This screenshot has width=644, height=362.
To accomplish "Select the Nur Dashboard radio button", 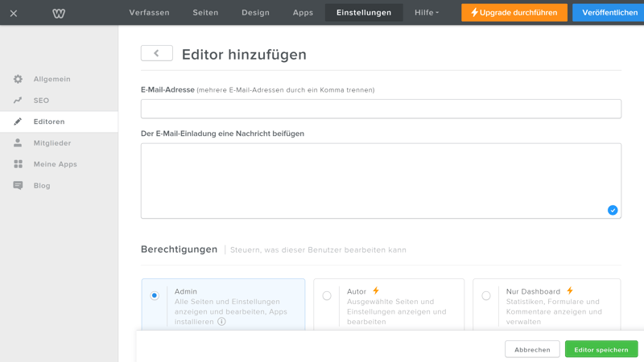I will click(486, 295).
